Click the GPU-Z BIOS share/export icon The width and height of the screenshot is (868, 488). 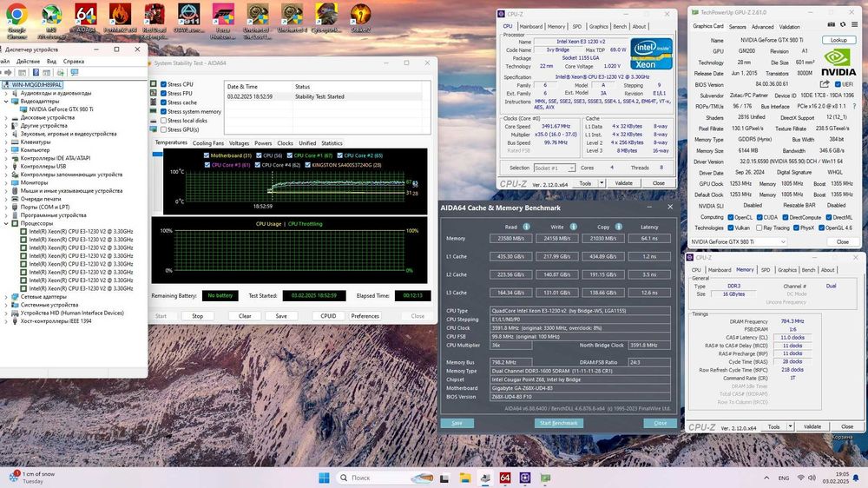coord(825,84)
